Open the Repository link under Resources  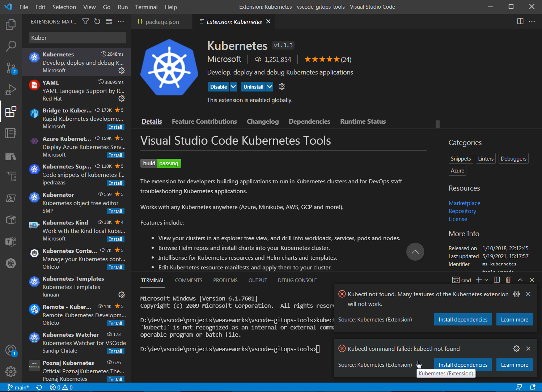tap(462, 211)
